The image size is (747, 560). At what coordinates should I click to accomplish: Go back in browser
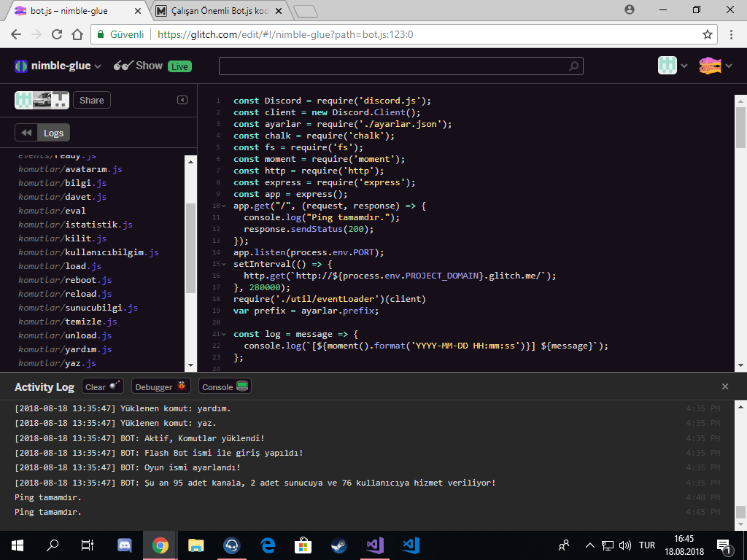click(16, 34)
